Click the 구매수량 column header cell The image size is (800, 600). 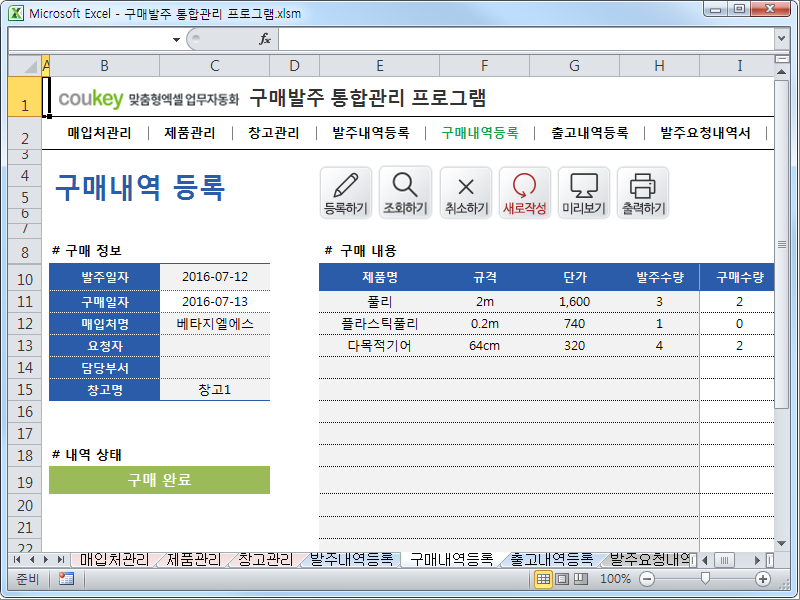pos(739,277)
